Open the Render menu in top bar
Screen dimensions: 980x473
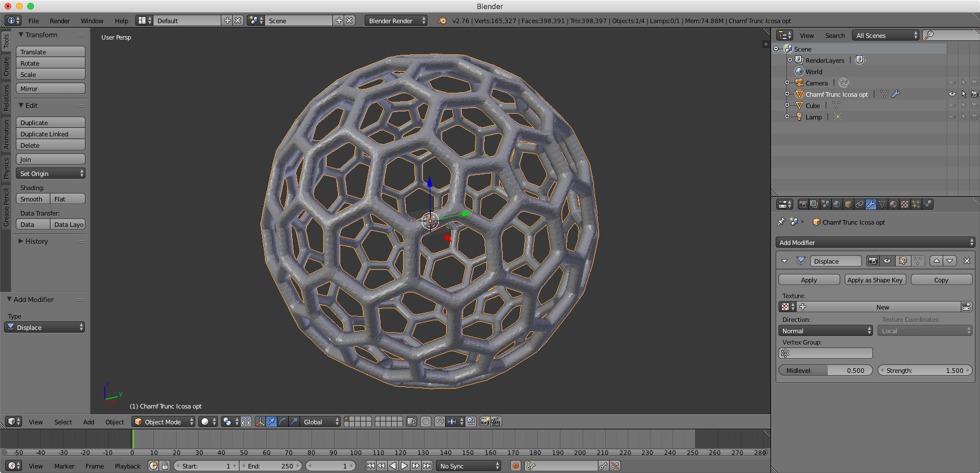59,21
